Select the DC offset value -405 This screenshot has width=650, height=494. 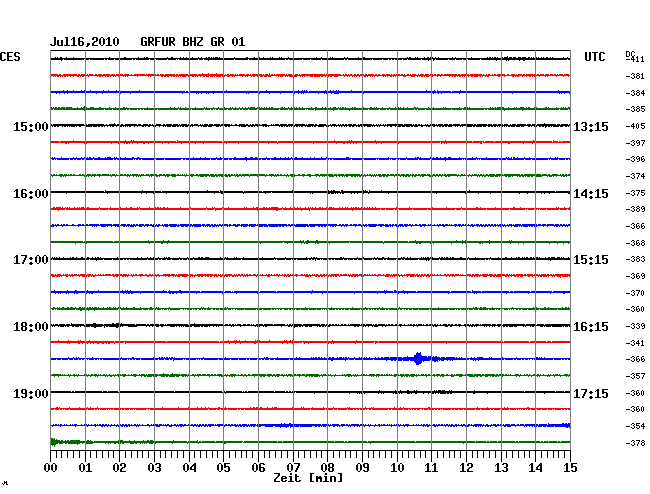click(x=635, y=126)
